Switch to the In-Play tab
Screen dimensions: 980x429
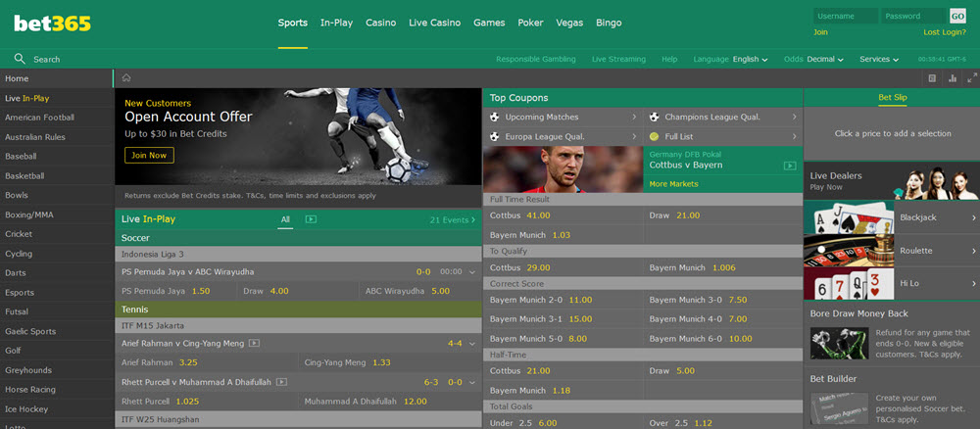(336, 23)
